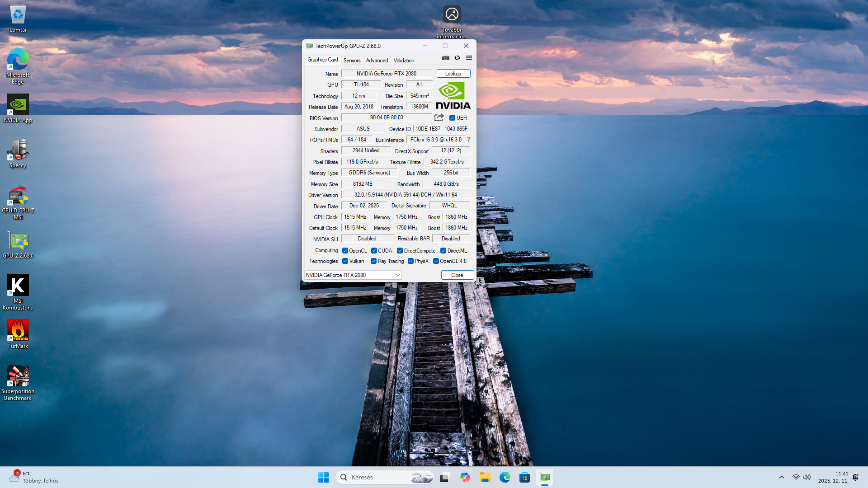Toggle the CUDA checkbox
868x488 pixels.
coord(374,251)
